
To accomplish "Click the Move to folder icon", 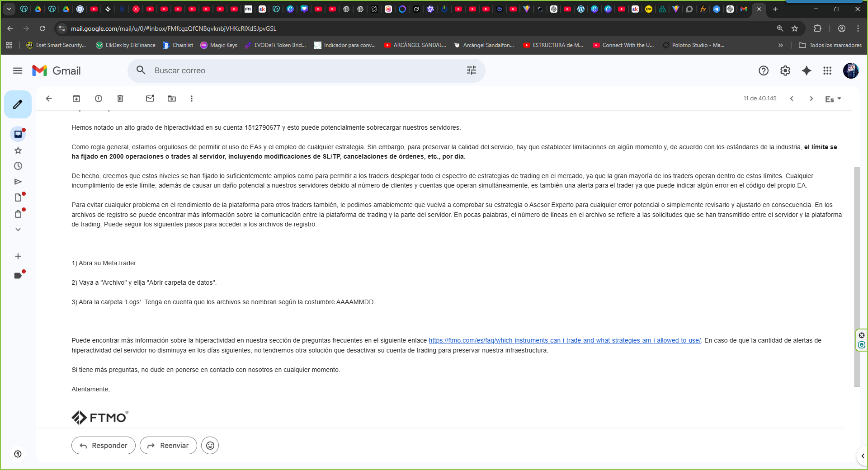I will tap(172, 99).
